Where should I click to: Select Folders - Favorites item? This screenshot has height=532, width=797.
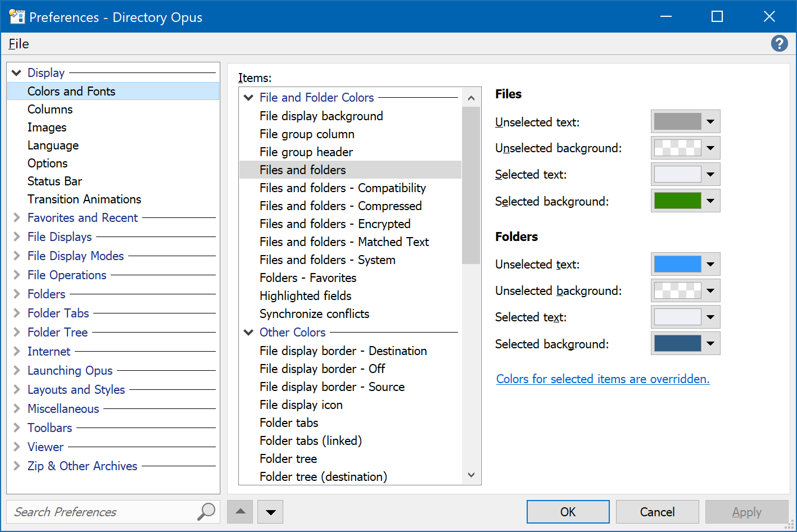pyautogui.click(x=350, y=278)
